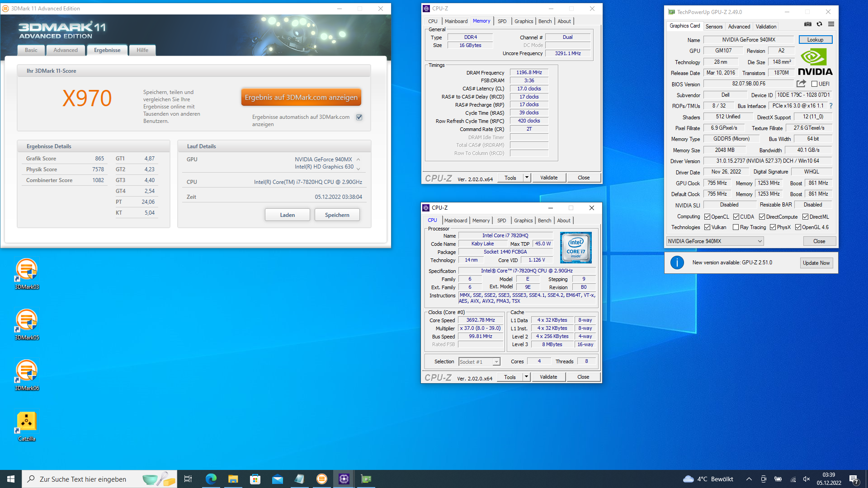Viewport: 868px width, 488px height.
Task: Open the notification center icon
Action: 854,479
